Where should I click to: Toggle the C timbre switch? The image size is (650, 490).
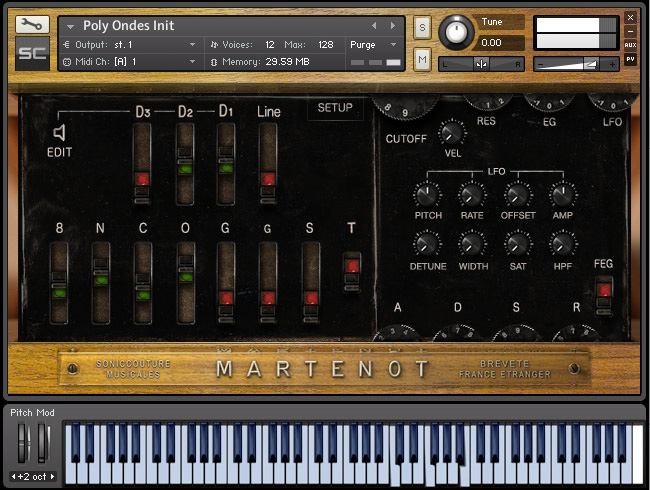tap(143, 283)
